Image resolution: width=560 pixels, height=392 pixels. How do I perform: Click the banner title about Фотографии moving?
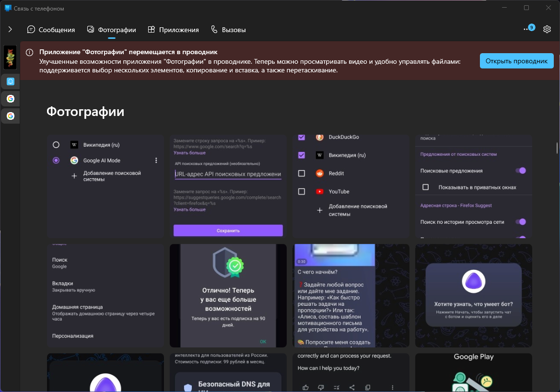(128, 52)
